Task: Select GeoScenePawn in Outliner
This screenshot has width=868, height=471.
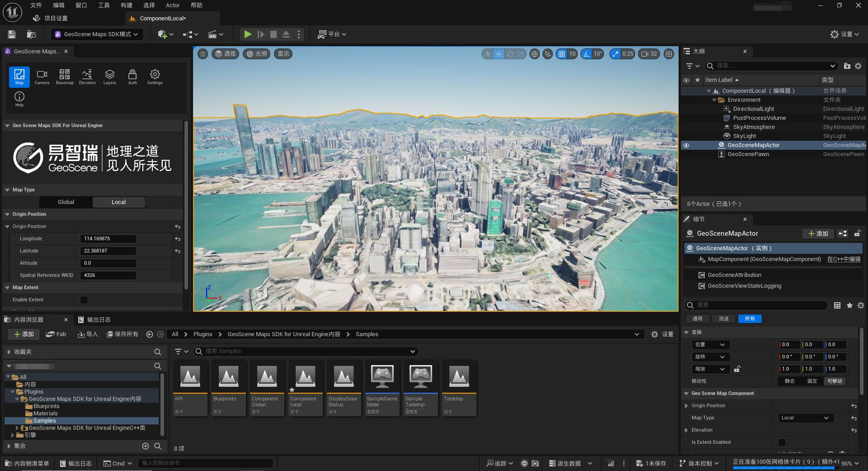Action: [748, 154]
